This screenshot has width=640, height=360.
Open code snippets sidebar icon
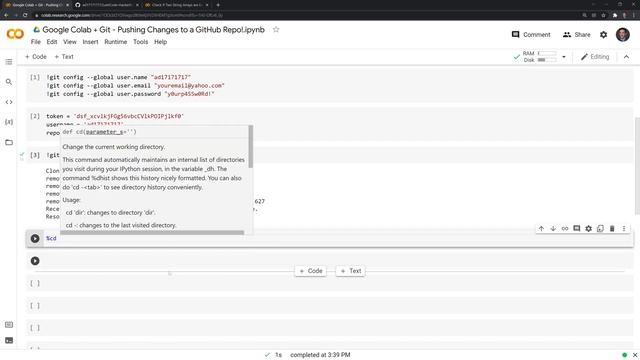[x=9, y=102]
